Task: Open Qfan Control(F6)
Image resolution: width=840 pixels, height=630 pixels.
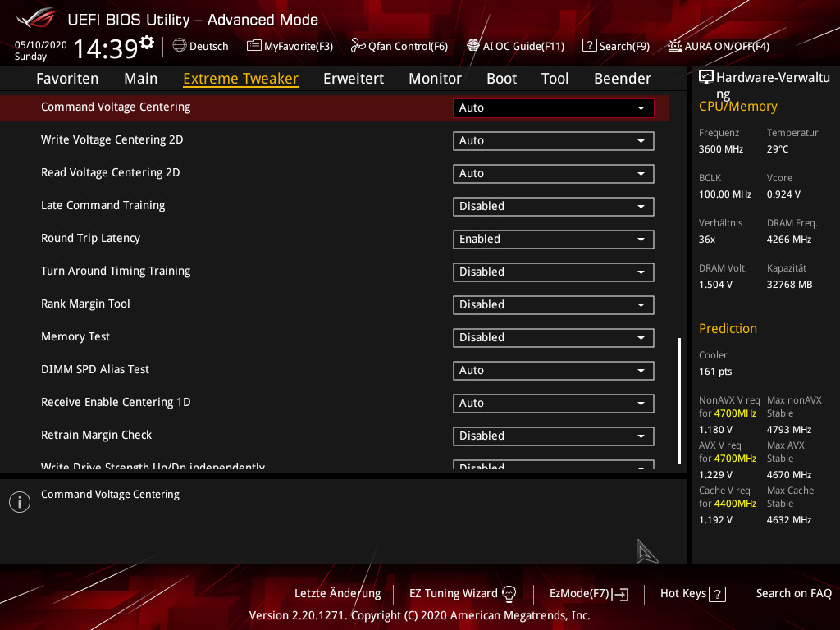Action: click(x=399, y=46)
